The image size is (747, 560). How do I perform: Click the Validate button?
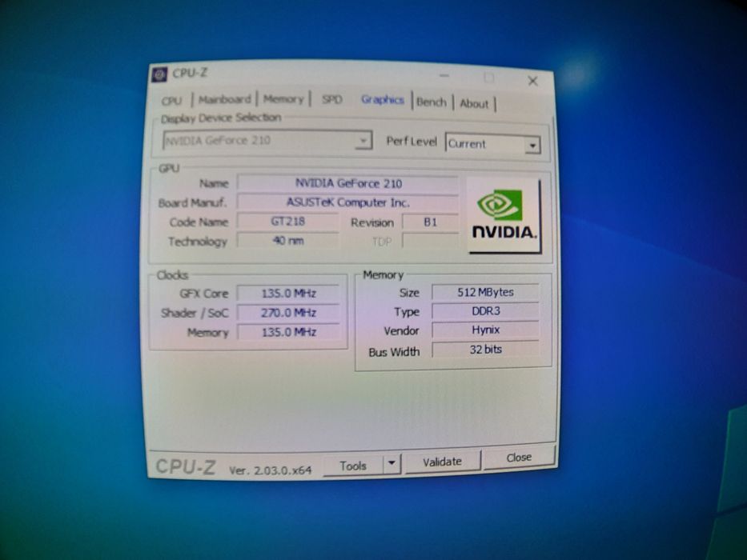(x=442, y=462)
